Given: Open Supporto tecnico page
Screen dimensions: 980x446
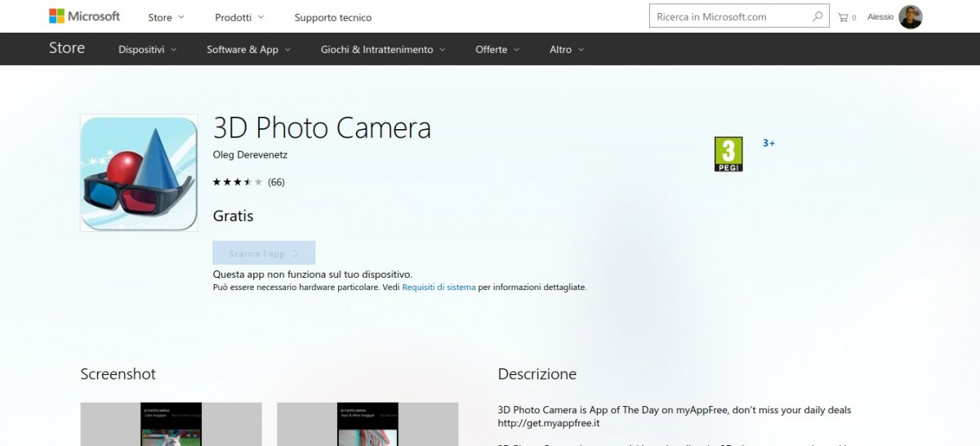Looking at the screenshot, I should click(x=333, y=17).
